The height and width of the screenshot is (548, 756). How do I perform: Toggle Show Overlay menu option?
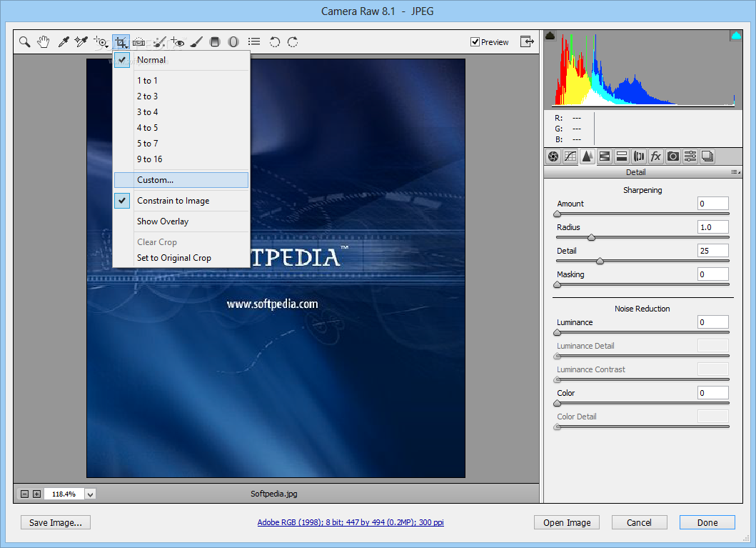coord(181,221)
